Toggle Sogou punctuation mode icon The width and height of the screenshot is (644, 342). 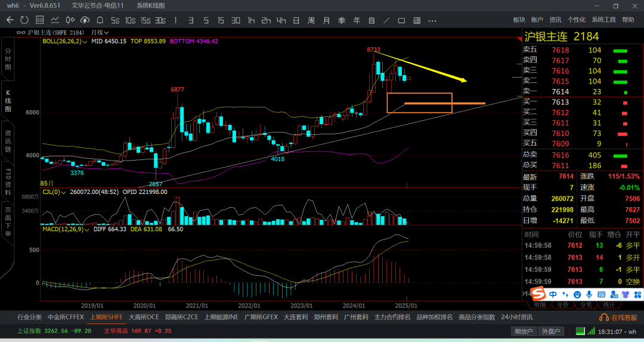click(565, 294)
